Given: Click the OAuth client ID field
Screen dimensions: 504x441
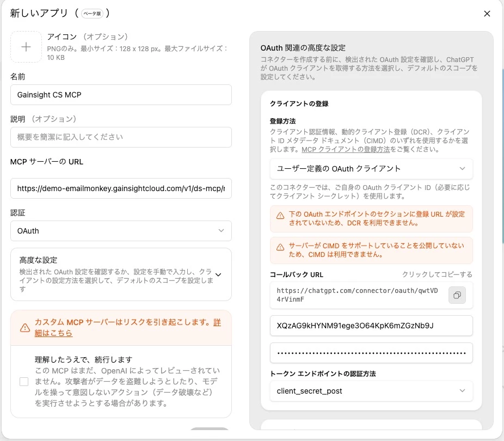Looking at the screenshot, I should click(x=371, y=326).
